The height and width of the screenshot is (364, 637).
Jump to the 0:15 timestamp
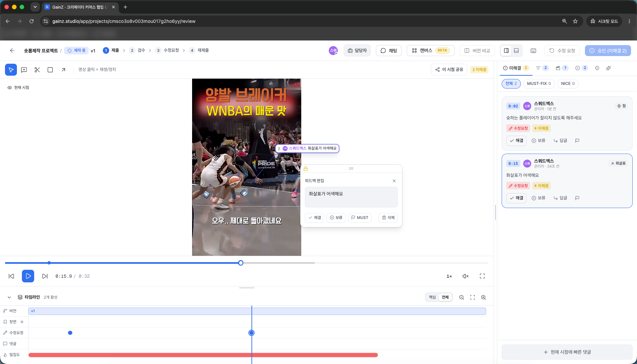click(513, 164)
